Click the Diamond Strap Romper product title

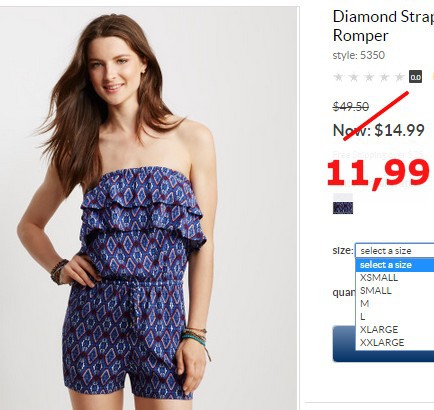tap(383, 26)
